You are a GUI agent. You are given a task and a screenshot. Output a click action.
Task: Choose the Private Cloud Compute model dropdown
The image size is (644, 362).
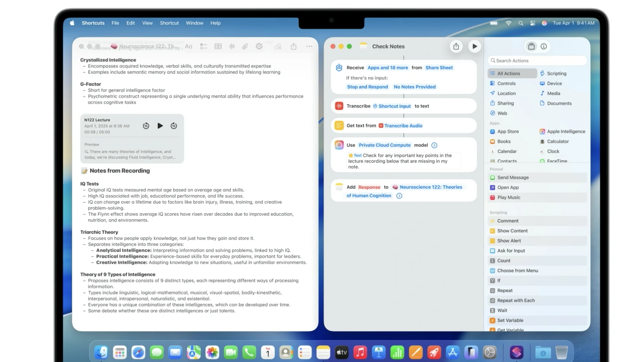384,145
